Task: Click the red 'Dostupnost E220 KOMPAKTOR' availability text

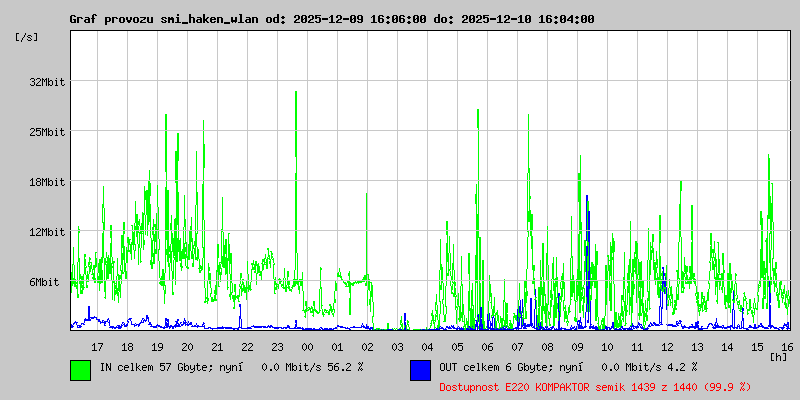Action: point(595,387)
